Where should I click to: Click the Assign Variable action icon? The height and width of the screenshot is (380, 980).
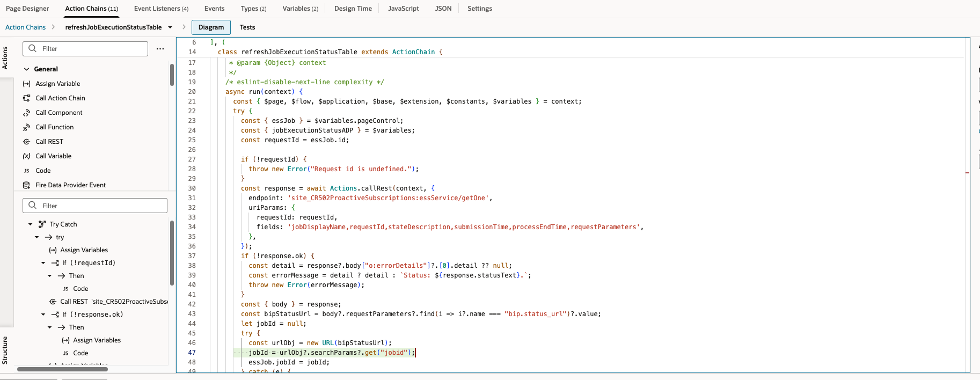point(26,84)
